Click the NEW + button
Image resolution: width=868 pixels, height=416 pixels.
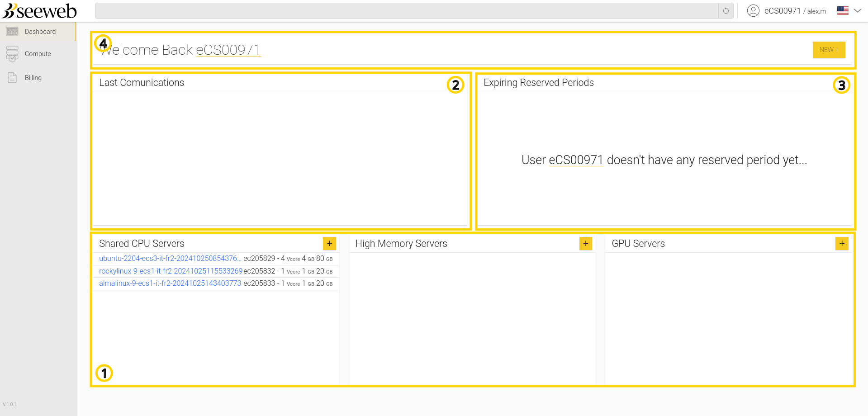(x=829, y=50)
